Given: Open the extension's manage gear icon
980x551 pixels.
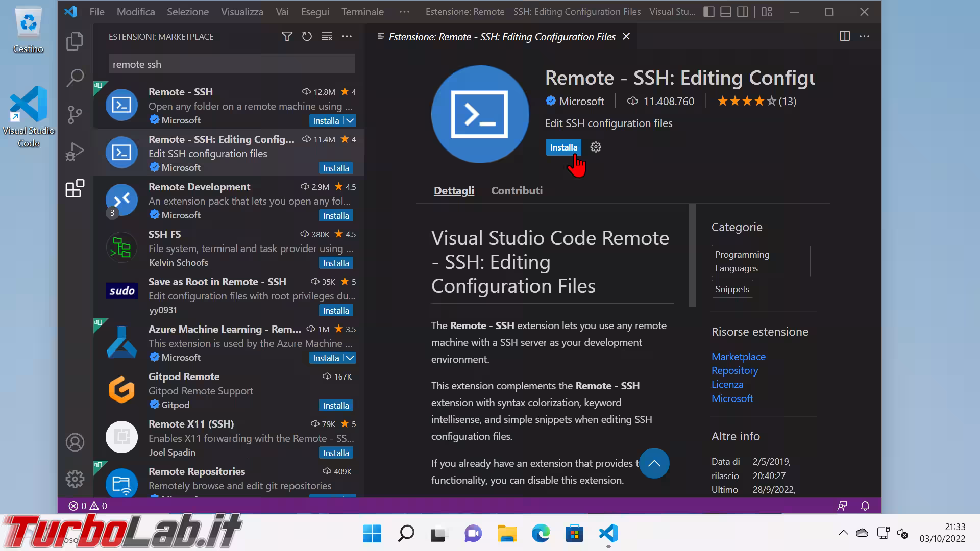Looking at the screenshot, I should [596, 147].
